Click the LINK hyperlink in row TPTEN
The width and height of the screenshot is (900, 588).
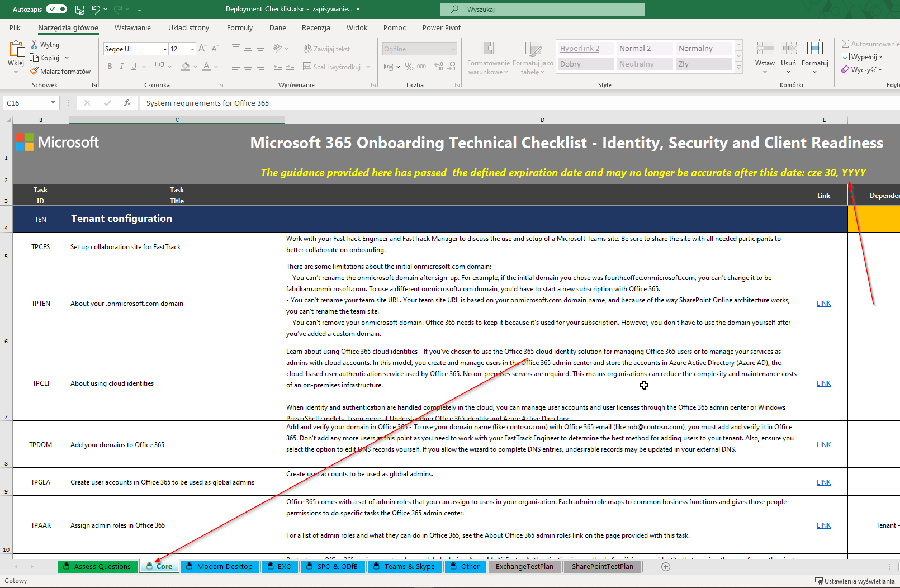coord(823,303)
